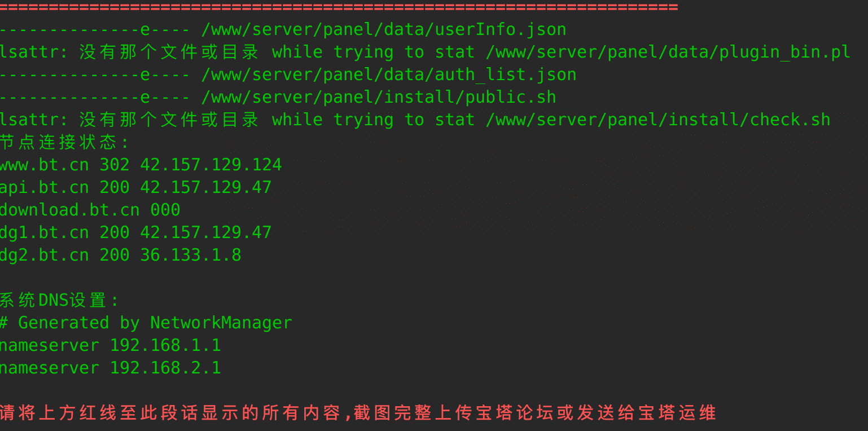Click the 000 status code
Viewport: 868px width, 431px height.
click(x=165, y=210)
